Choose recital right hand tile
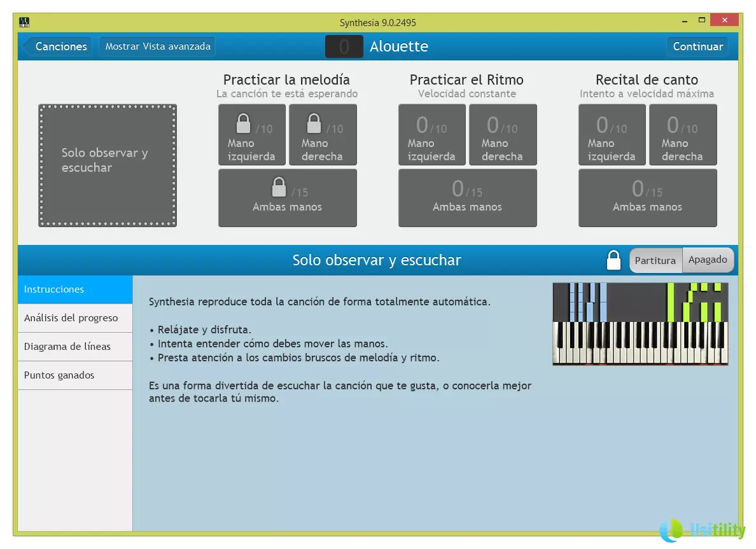Screen dimensions: 756x549 [683, 135]
